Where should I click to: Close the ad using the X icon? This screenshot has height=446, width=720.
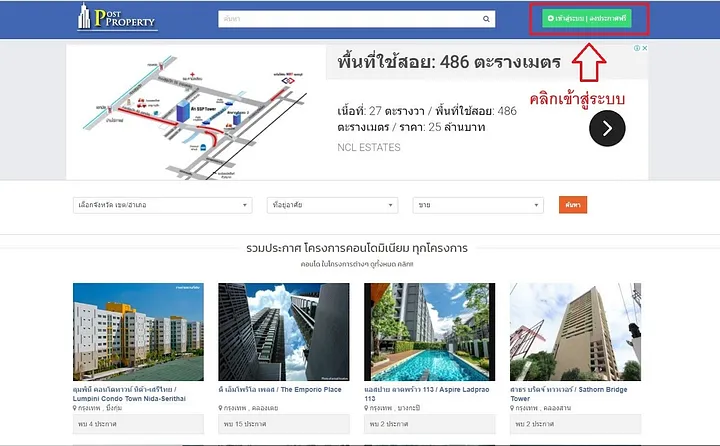(x=645, y=48)
